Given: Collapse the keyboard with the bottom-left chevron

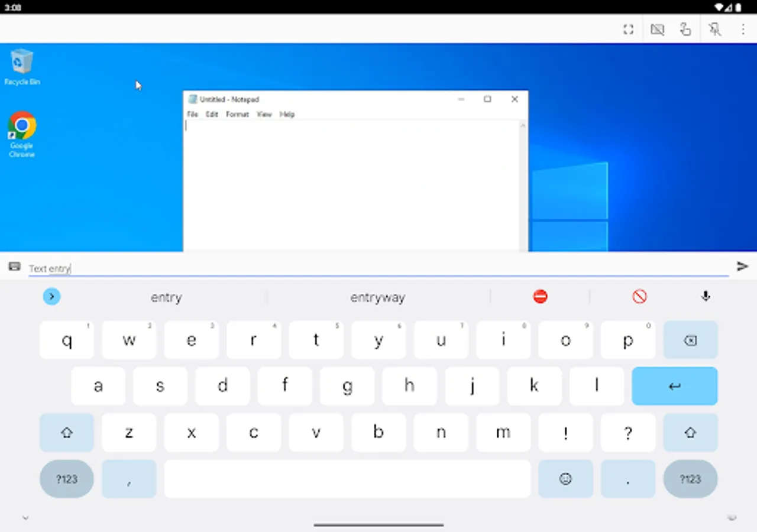Looking at the screenshot, I should coord(25,517).
